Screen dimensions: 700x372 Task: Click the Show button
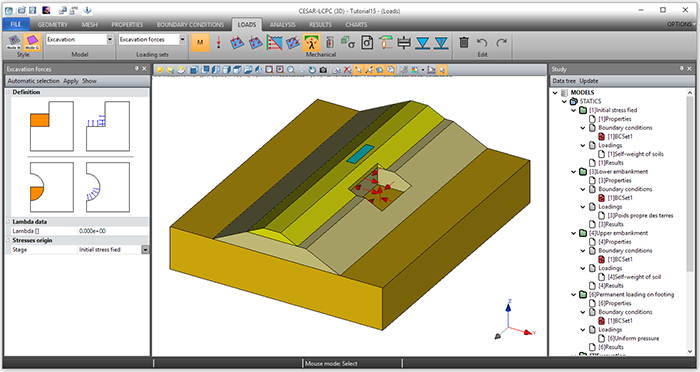pos(89,81)
